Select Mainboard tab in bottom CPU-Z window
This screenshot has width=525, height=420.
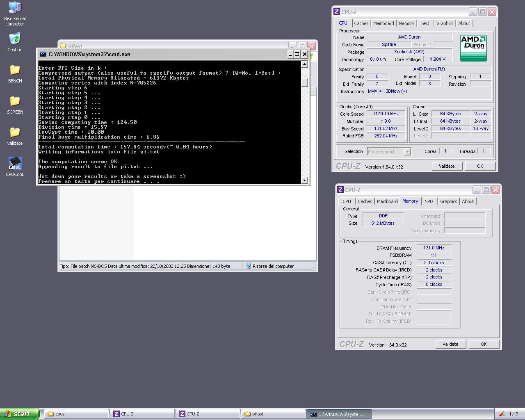coord(387,201)
